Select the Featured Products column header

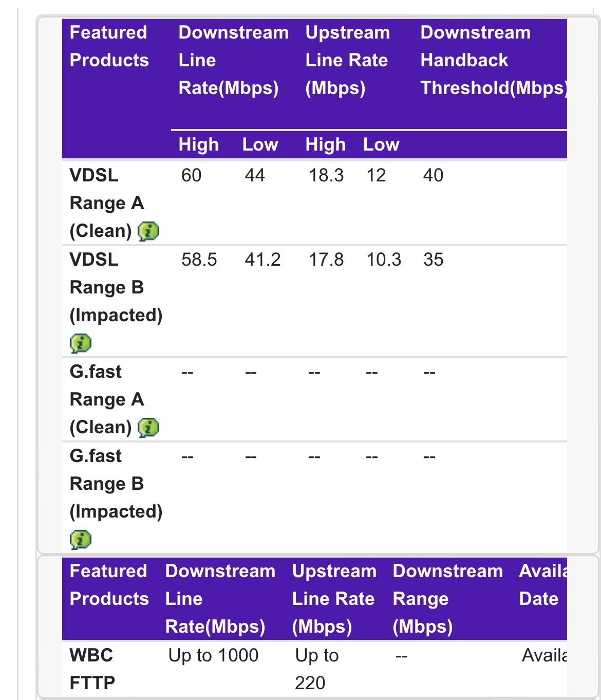pos(108,46)
